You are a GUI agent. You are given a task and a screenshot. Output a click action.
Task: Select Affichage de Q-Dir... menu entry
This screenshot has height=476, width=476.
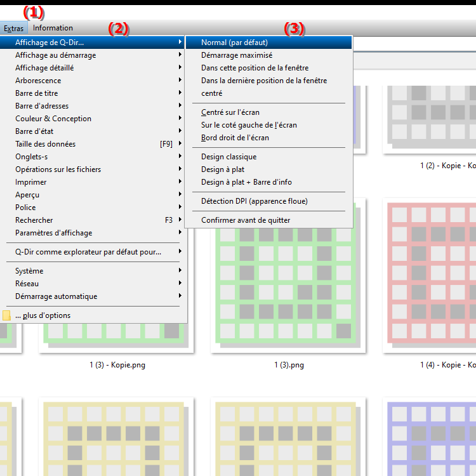92,43
